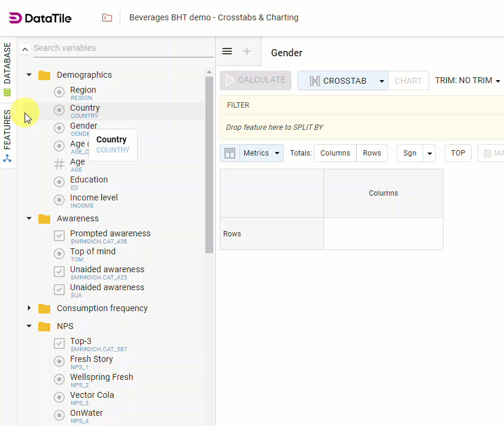
Task: Switch to the CHART view
Action: click(409, 80)
